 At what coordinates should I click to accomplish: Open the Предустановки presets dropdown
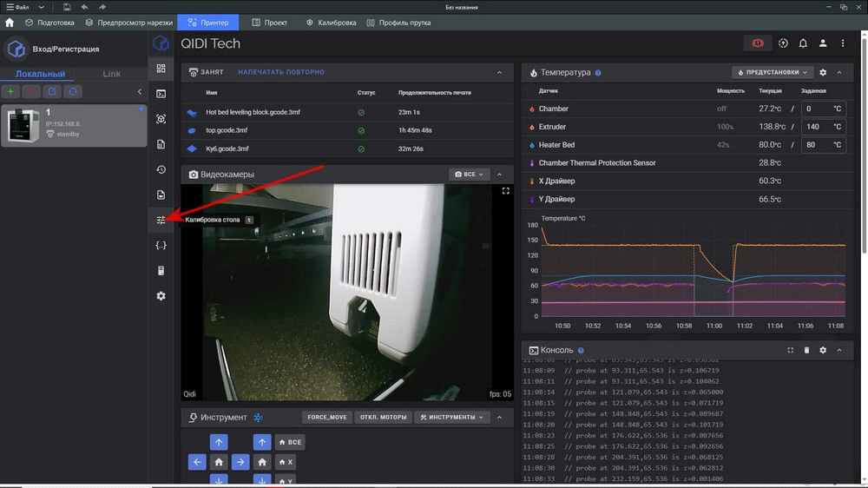point(773,73)
